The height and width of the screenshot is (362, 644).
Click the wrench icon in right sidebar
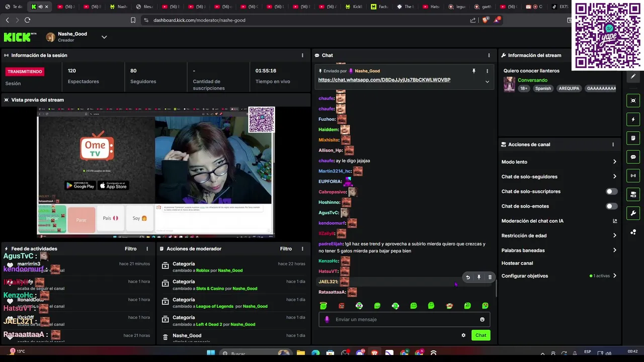(x=633, y=213)
